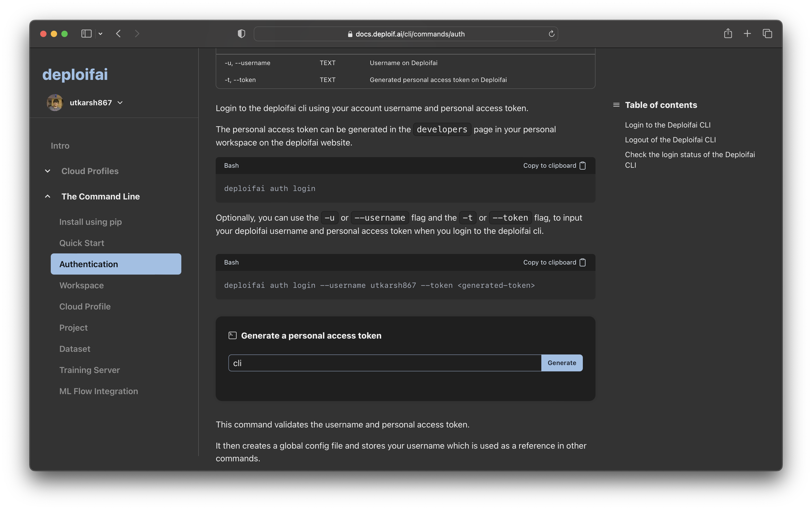Screen dimensions: 812x510
Task: Click the red close window button
Action: click(43, 34)
